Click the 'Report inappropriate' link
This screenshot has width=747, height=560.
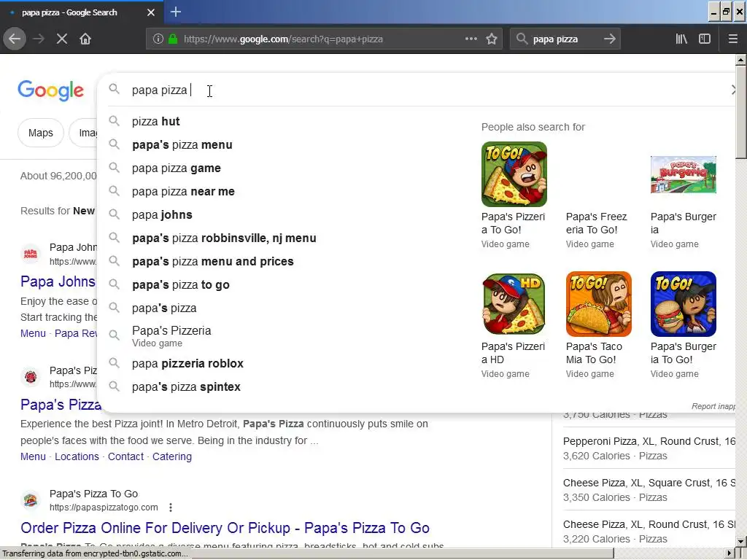coord(713,406)
